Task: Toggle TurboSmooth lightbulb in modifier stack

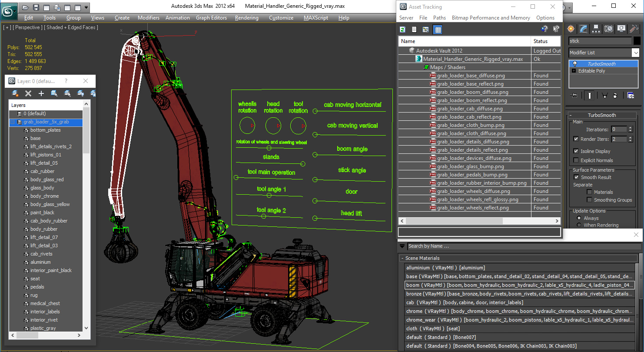Action: (x=575, y=64)
